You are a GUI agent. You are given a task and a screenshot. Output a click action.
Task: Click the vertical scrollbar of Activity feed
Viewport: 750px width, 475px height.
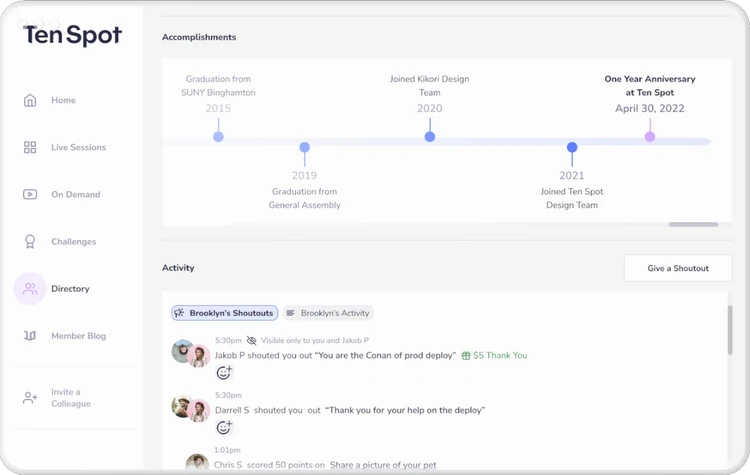click(730, 330)
